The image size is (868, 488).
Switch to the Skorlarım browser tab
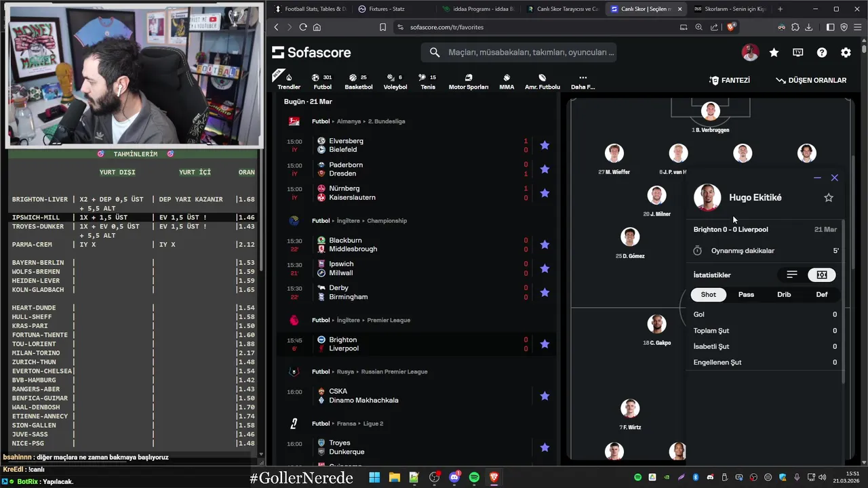729,9
